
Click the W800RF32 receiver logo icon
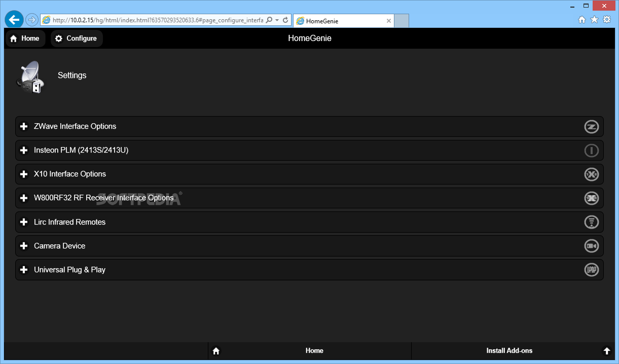(591, 198)
